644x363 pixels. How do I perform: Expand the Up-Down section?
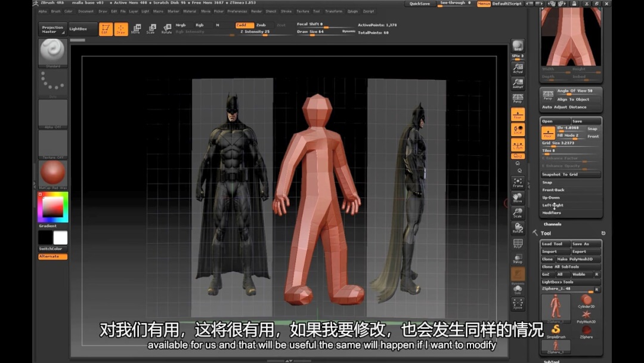tap(551, 198)
